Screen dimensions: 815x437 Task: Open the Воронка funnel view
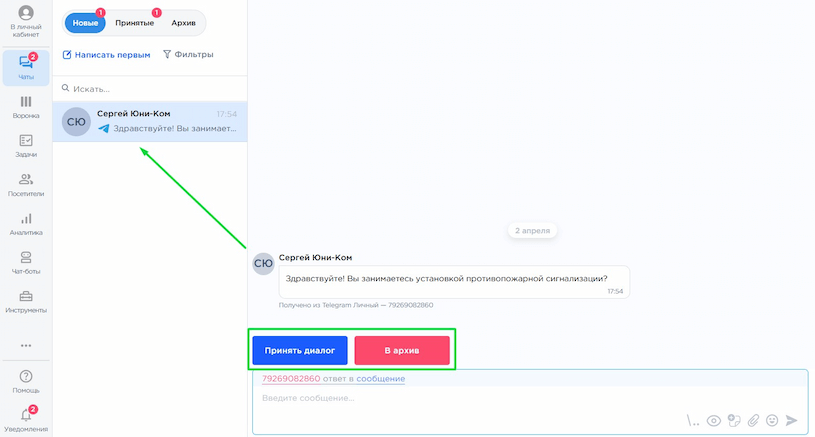26,106
